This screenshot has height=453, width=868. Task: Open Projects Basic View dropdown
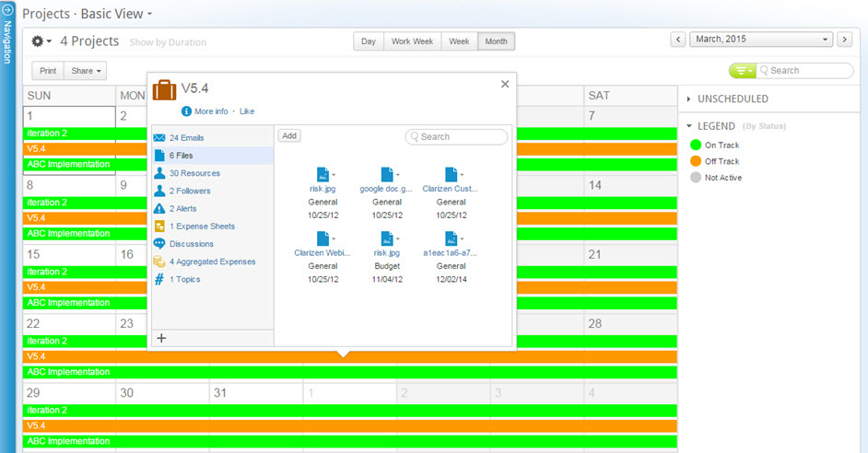tap(149, 15)
